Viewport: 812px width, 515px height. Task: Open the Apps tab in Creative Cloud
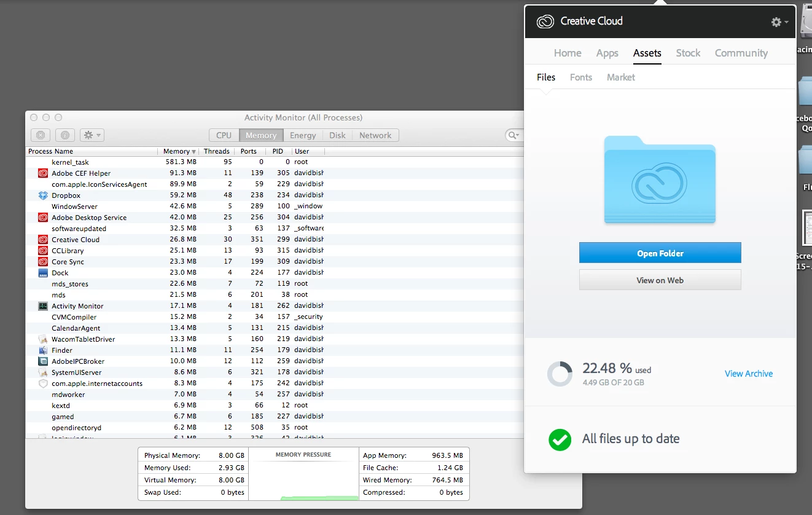[x=607, y=53]
